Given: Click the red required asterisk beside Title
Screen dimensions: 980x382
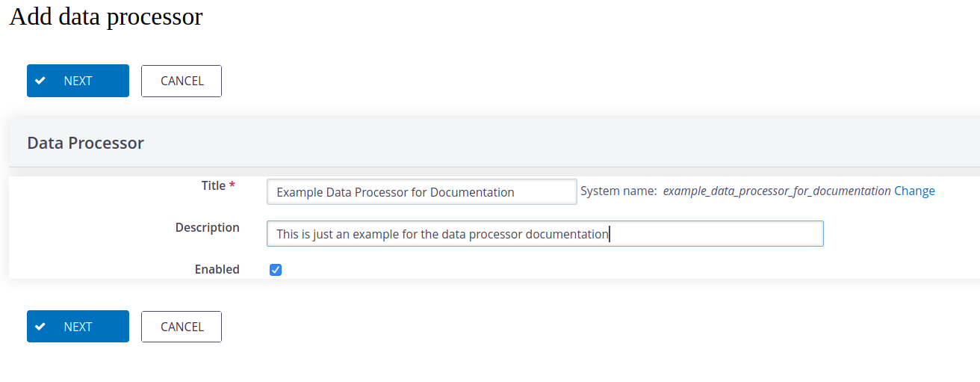Looking at the screenshot, I should click(x=232, y=185).
